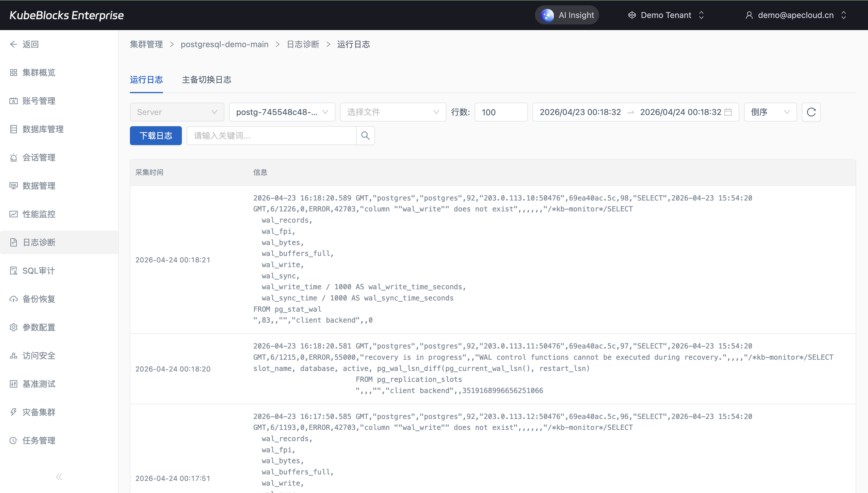This screenshot has width=868, height=493.
Task: Expand demo@apecloud.cn account menu
Action: (795, 15)
